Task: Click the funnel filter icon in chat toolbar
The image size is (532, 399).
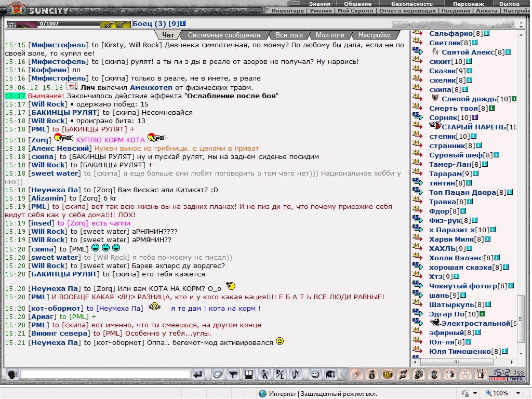Action: (x=233, y=375)
